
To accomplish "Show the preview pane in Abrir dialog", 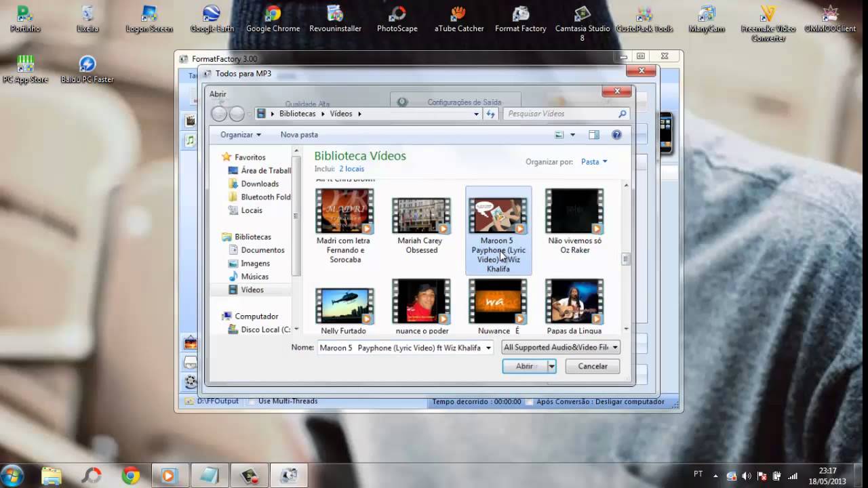I will click(x=594, y=135).
